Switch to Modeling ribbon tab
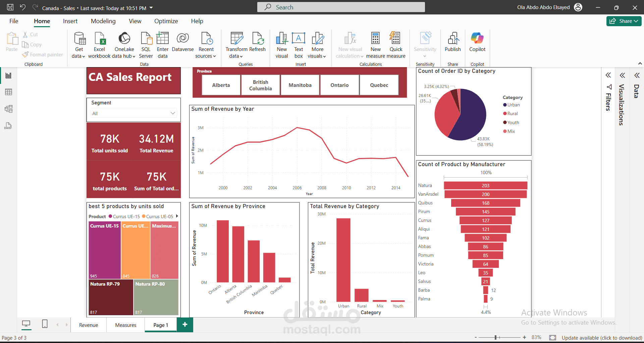Viewport: 644px width, 343px height. point(103,21)
